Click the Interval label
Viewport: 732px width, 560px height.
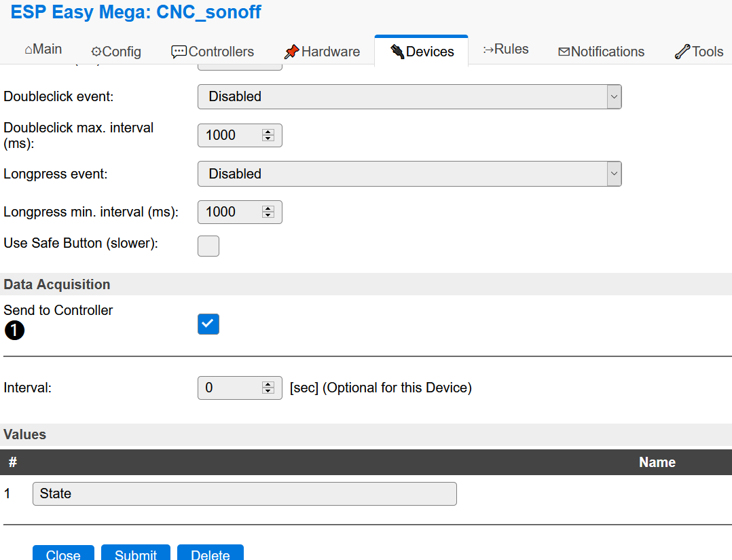(x=28, y=388)
